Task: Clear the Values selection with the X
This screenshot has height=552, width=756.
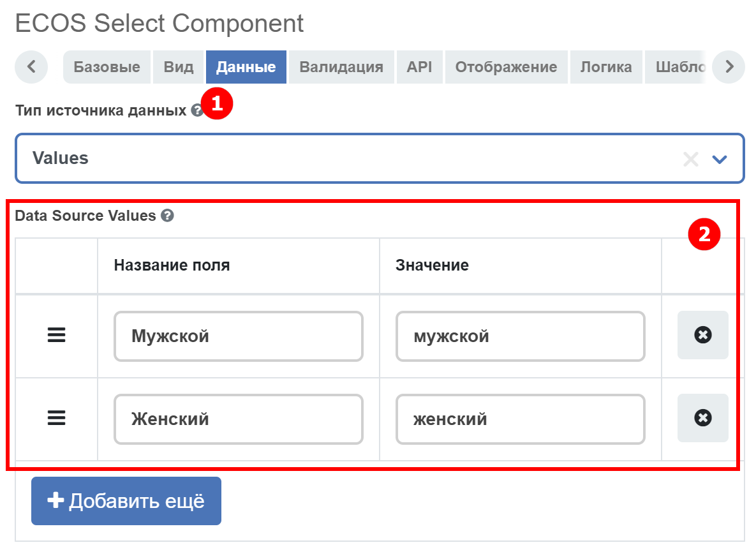Action: (690, 159)
